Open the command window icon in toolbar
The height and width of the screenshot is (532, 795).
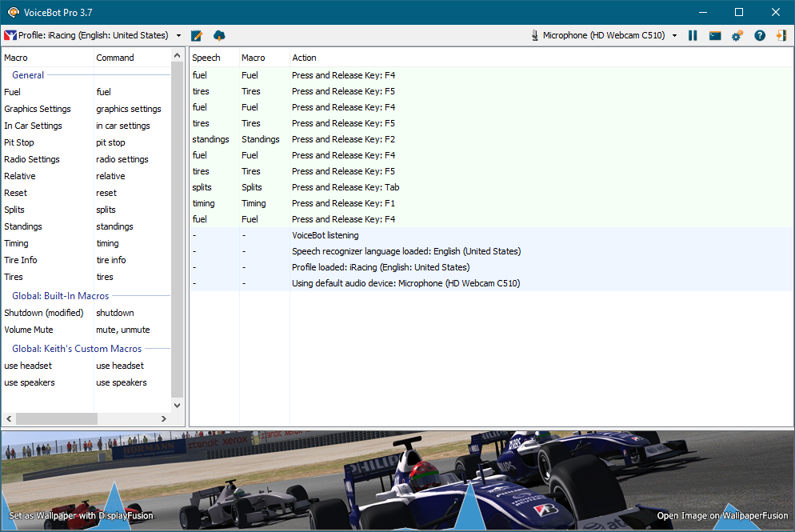715,36
